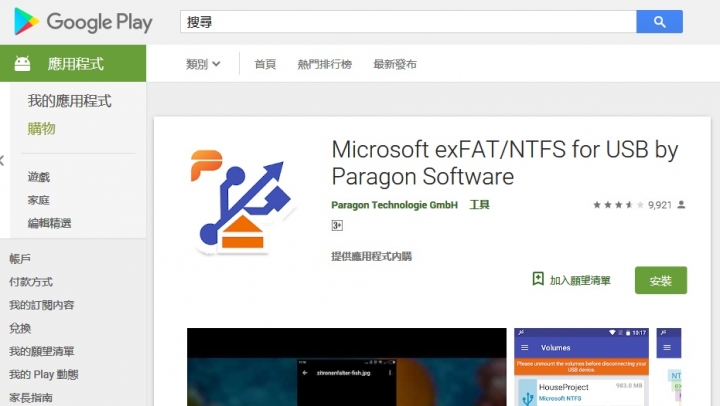Open 我的 Play 動態 activity
The image size is (720, 406).
pyautogui.click(x=44, y=374)
